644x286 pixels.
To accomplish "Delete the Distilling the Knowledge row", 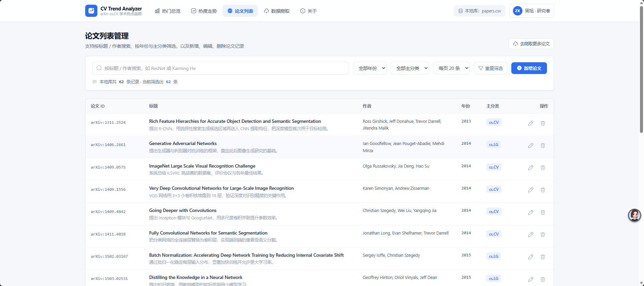I will pyautogui.click(x=543, y=279).
